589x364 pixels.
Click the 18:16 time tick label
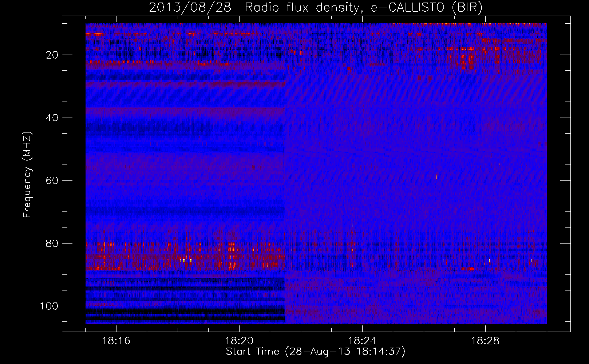116,341
